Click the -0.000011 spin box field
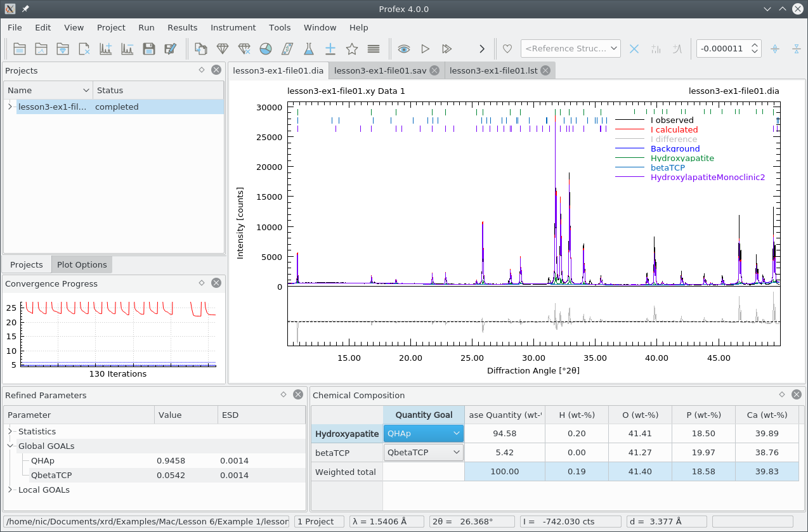808x532 pixels. [722, 49]
